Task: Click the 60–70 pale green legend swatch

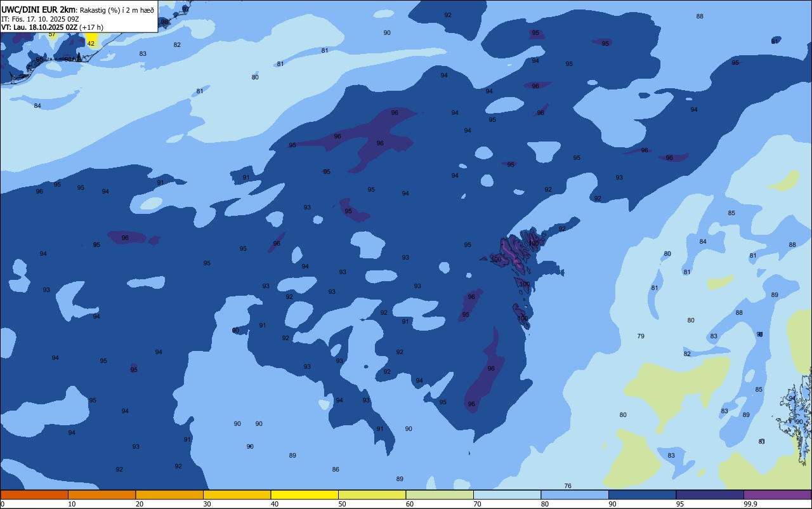Action: [x=440, y=494]
